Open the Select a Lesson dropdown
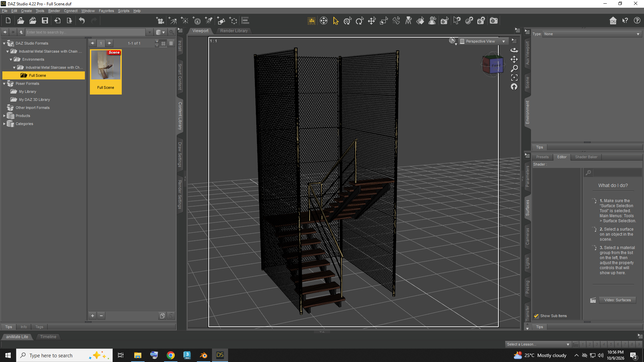644x362 pixels. click(x=538, y=344)
